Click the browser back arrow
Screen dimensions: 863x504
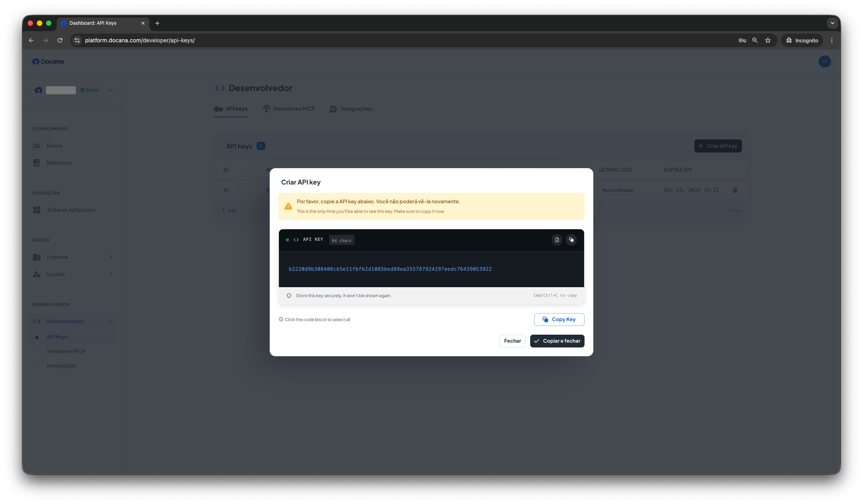click(31, 40)
